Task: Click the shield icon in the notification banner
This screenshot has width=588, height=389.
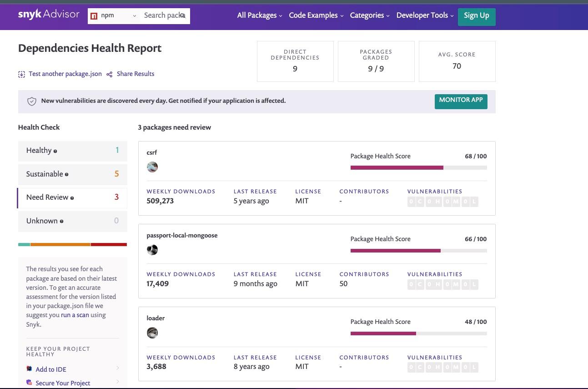Action: [x=32, y=101]
